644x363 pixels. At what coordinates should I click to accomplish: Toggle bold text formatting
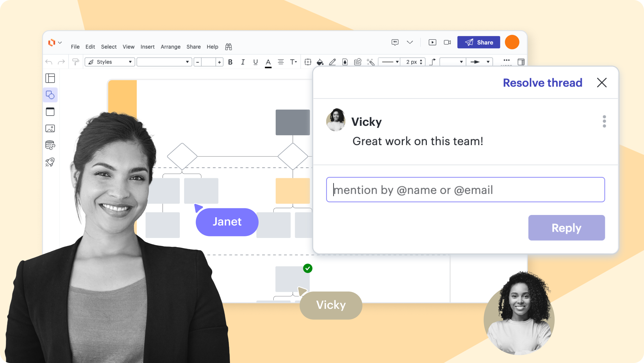(x=230, y=62)
